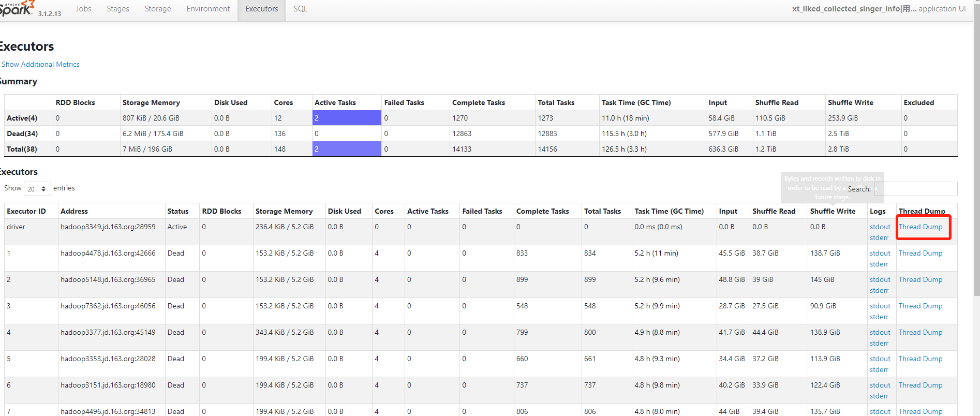This screenshot has height=416, width=980.
Task: Sort by Task Time (GC Time) header
Action: (x=669, y=211)
